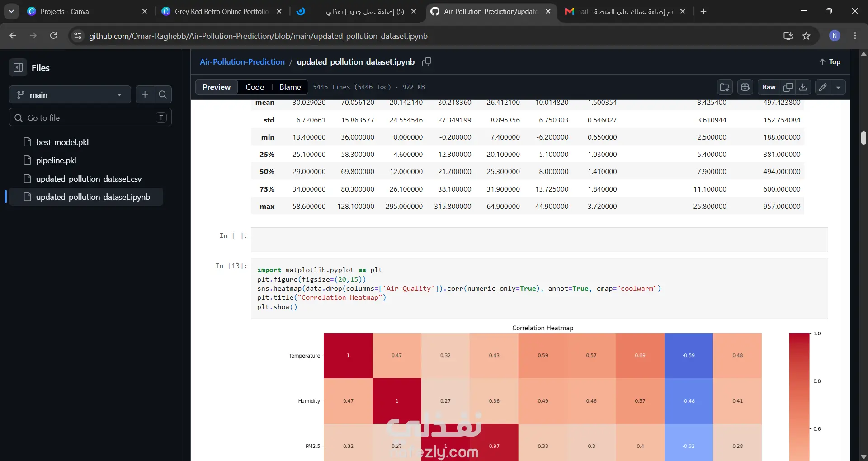
Task: Bookmark this page with star icon
Action: 807,36
